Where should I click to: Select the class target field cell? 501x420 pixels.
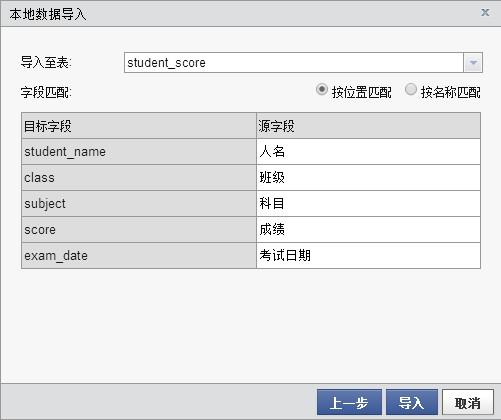coord(139,178)
